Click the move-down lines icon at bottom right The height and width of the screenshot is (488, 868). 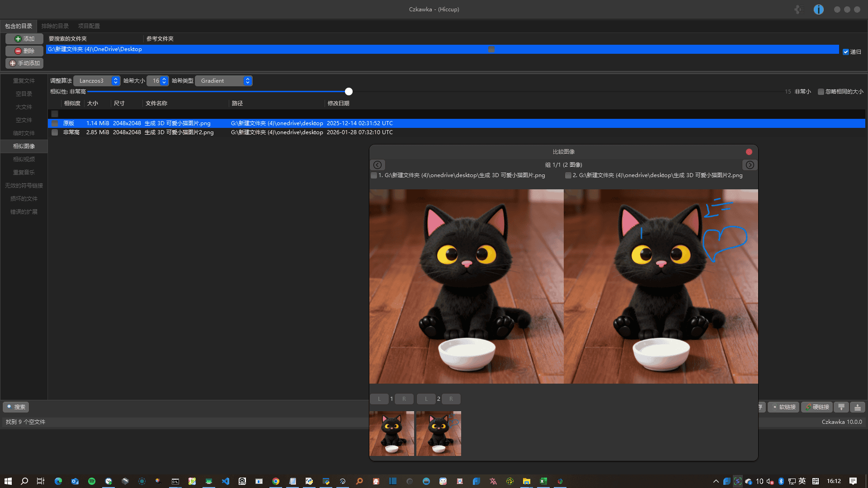coord(841,407)
